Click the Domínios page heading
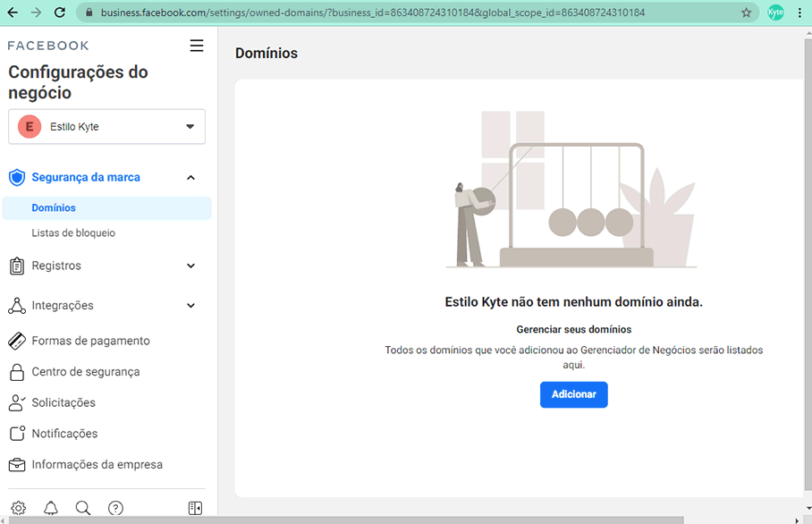 [x=266, y=54]
